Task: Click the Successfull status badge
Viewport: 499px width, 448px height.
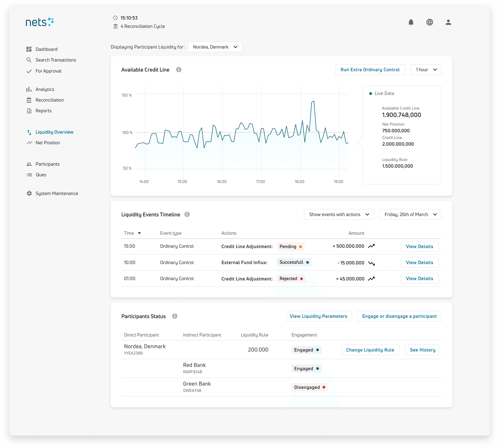Action: [x=294, y=262]
